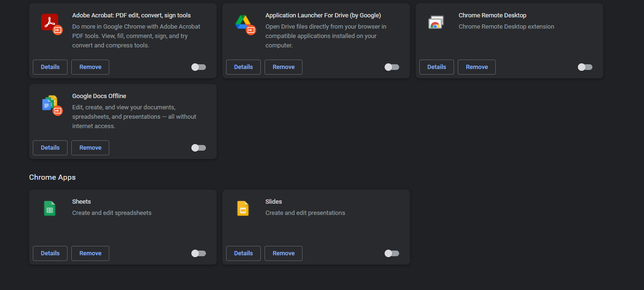Open Details for Application Launcher For Drive
Screen dimensions: 644x290
[243, 67]
